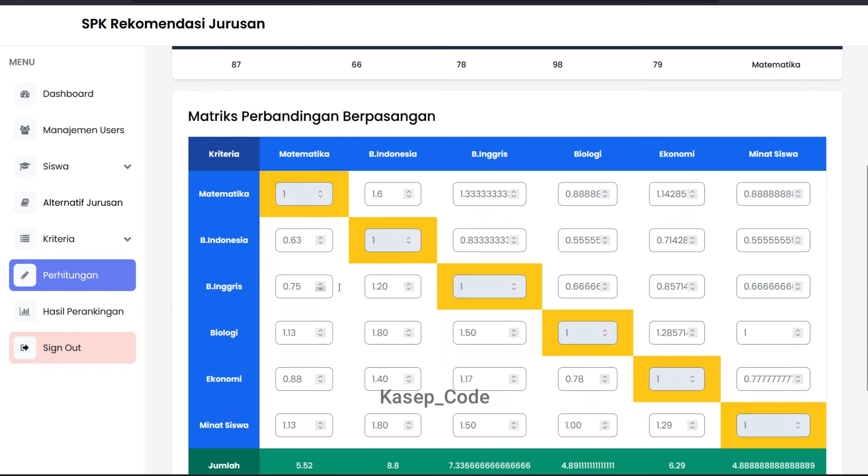Focus B.Indonesia row B.Inggris input 0.8333
Screen dimensions: 868x476
coord(489,240)
